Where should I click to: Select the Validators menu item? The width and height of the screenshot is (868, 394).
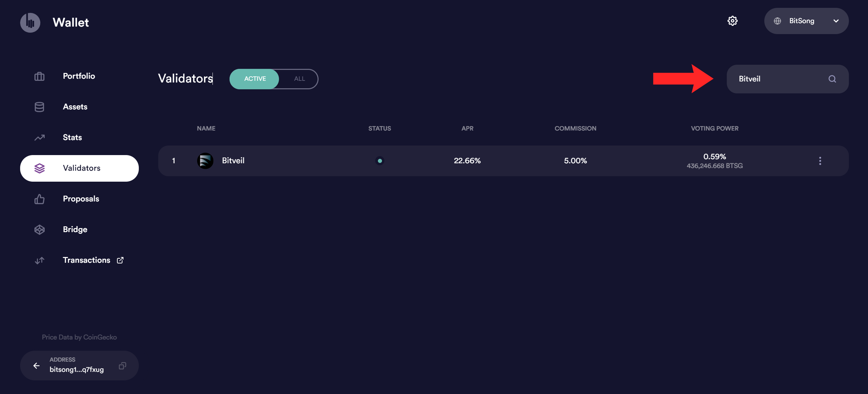79,168
